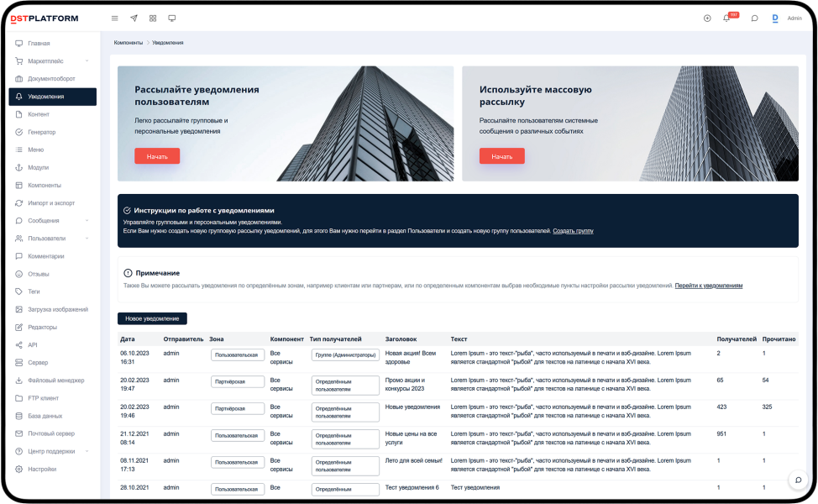The height and width of the screenshot is (504, 818).
Task: Expand the Центр поддержки sidebar submenu
Action: 87,451
